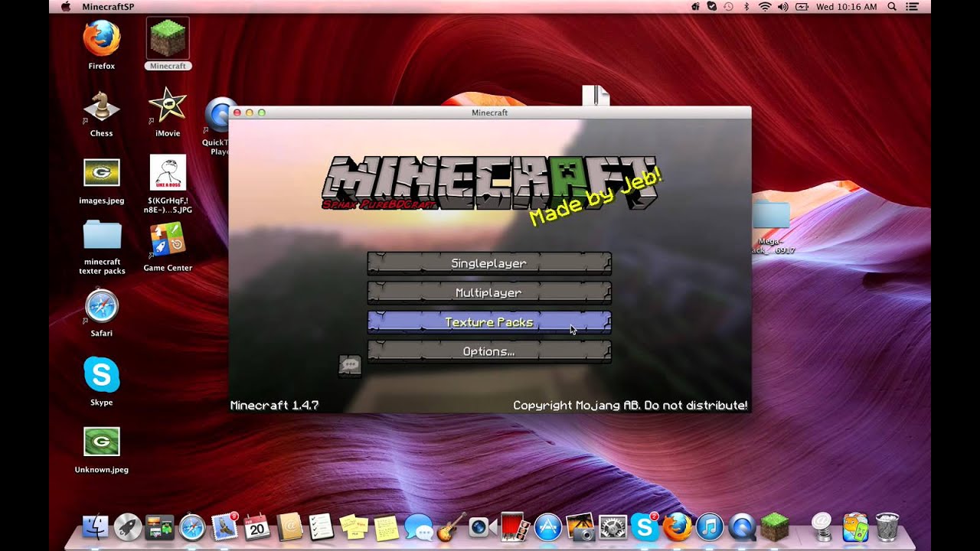Open Spotlight search magnifier
This screenshot has height=551, width=980.
(x=892, y=7)
